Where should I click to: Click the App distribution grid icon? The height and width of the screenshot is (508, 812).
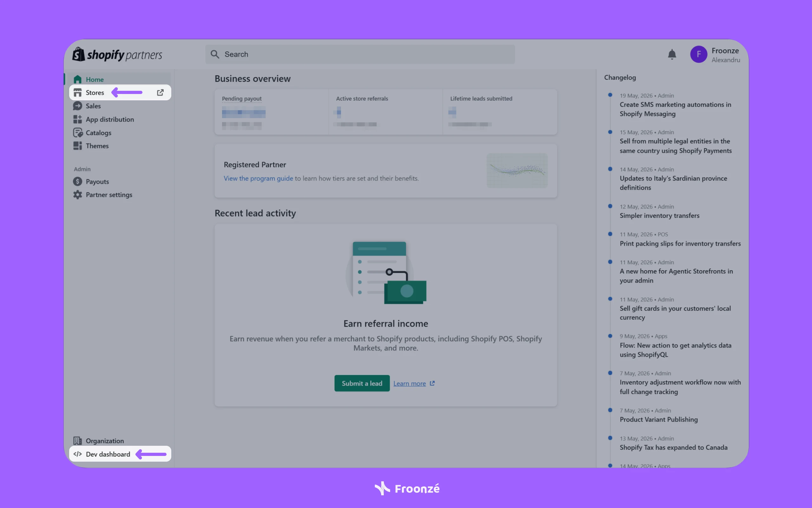(x=77, y=119)
